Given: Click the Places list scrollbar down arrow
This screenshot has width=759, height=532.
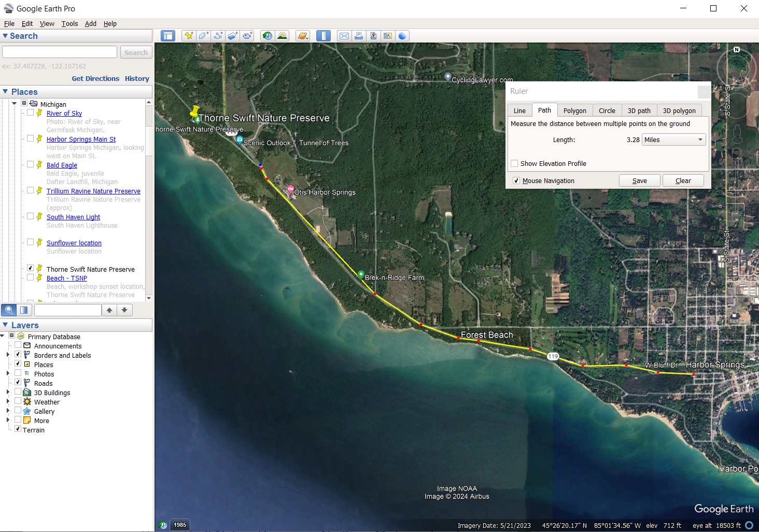Looking at the screenshot, I should (149, 298).
